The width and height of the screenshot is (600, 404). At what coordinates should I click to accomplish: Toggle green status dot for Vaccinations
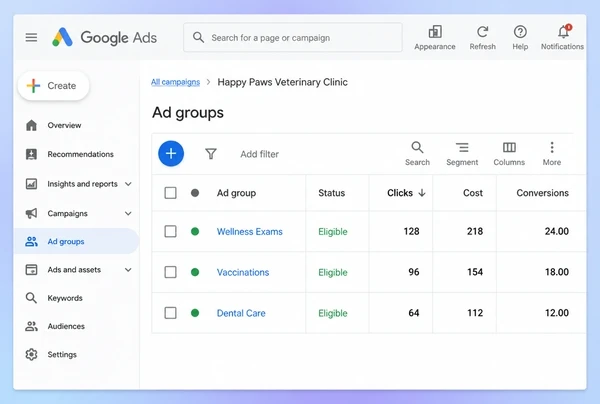click(x=195, y=272)
